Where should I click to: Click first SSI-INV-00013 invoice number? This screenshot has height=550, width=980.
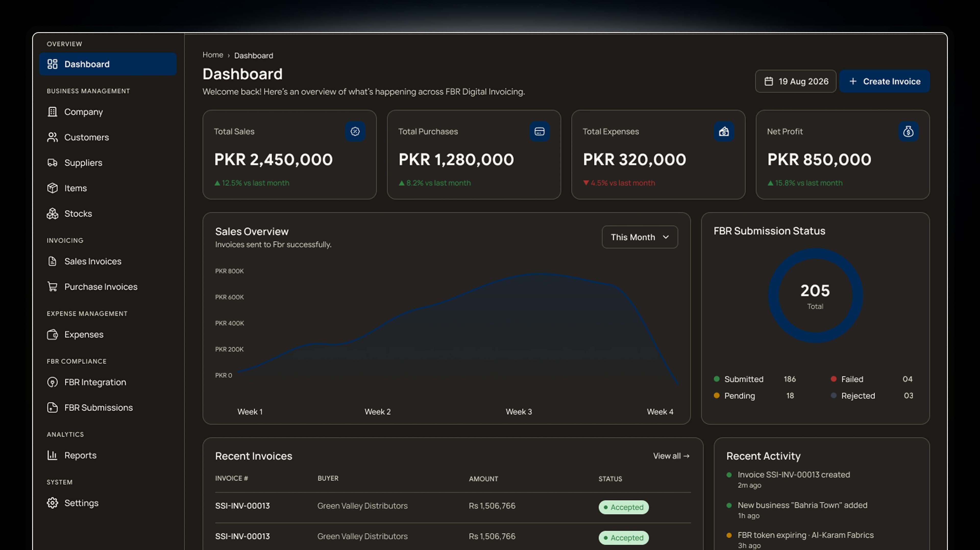click(242, 506)
